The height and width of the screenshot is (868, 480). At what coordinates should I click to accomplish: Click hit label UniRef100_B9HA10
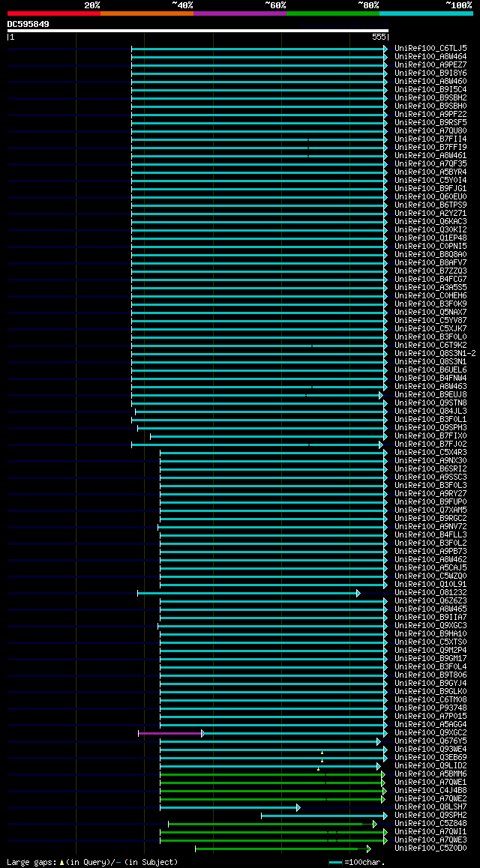point(430,634)
